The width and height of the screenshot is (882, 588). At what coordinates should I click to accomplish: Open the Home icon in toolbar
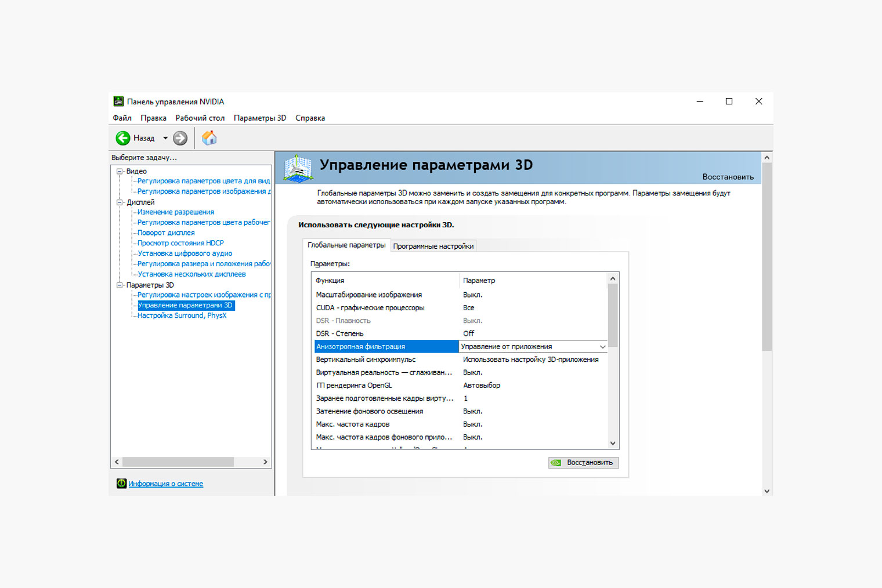click(209, 138)
